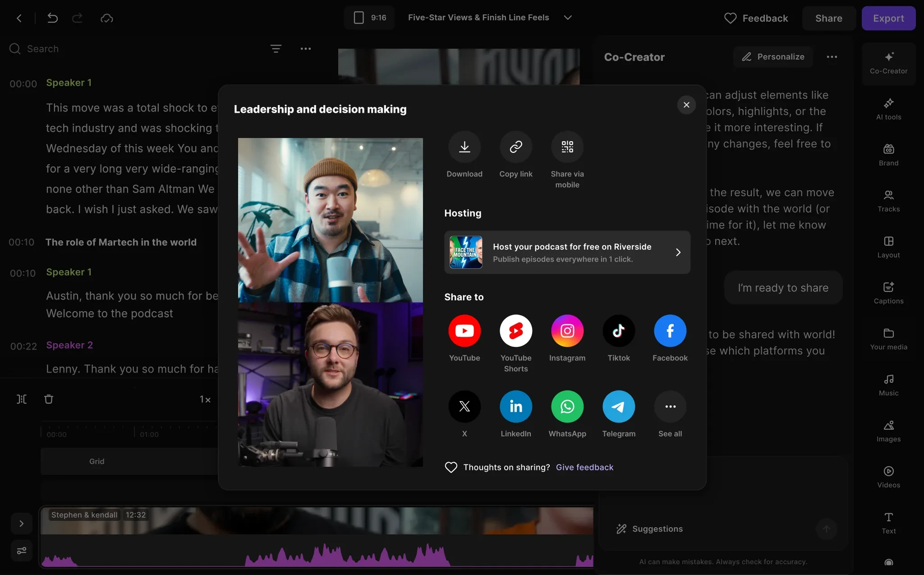Change the 9:16 aspect ratio
Screen dimensions: 924x575
pos(370,18)
